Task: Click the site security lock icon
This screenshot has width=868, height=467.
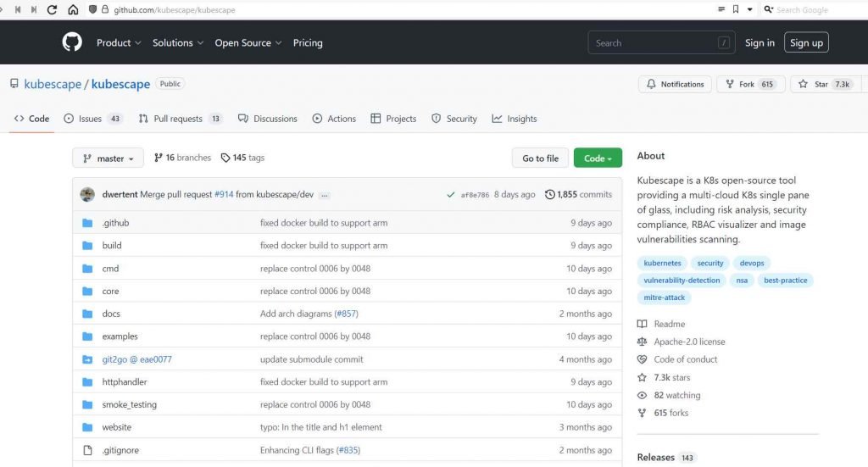Action: point(105,9)
